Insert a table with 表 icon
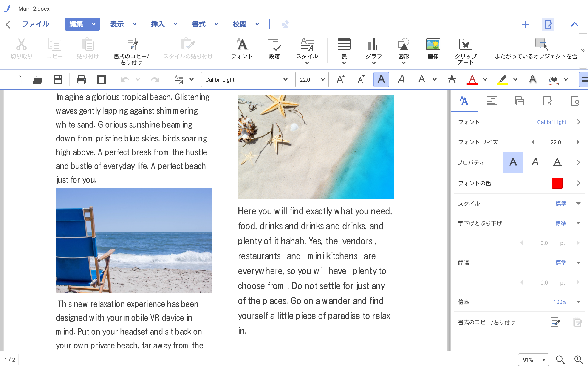 coord(344,51)
